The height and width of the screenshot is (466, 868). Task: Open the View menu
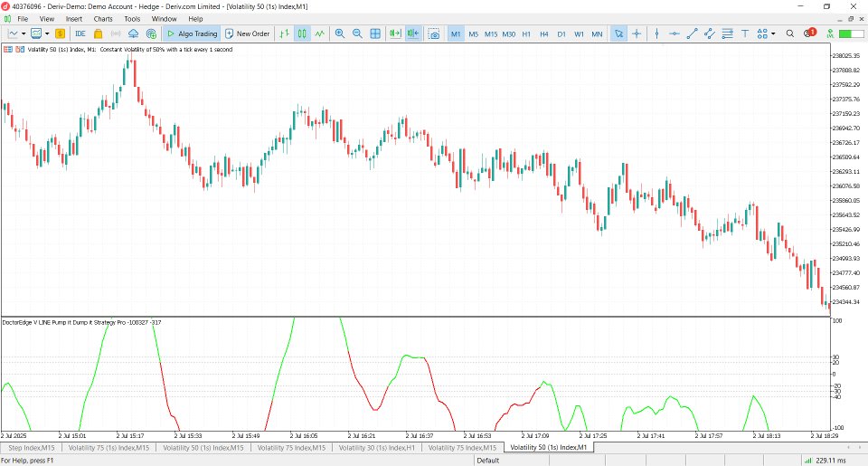(x=47, y=19)
